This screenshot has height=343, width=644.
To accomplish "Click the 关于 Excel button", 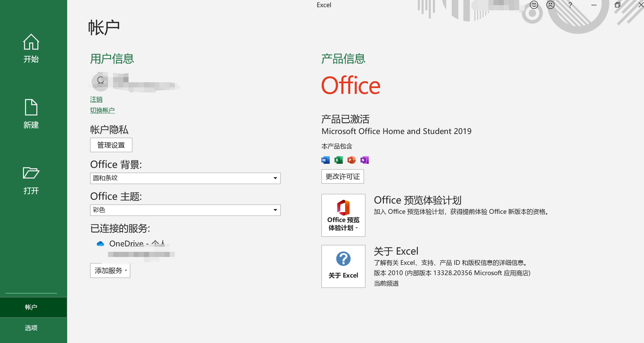I will pyautogui.click(x=343, y=266).
